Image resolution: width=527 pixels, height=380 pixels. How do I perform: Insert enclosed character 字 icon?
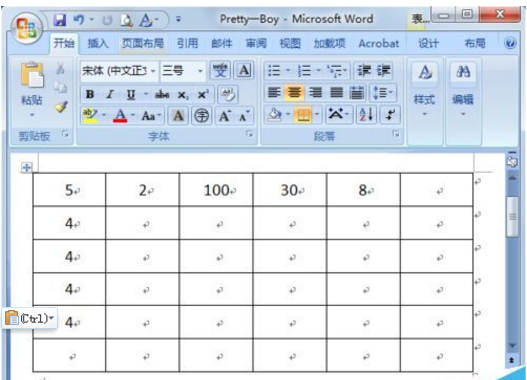tap(201, 116)
